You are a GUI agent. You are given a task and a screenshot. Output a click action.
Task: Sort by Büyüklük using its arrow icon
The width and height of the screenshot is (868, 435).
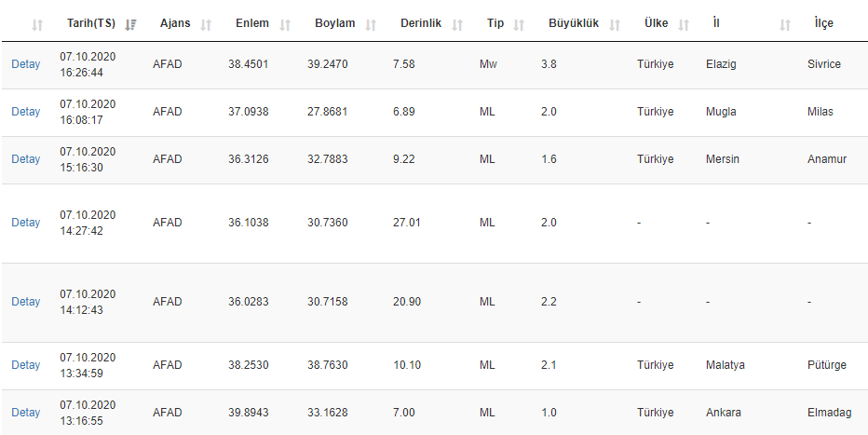coord(614,25)
